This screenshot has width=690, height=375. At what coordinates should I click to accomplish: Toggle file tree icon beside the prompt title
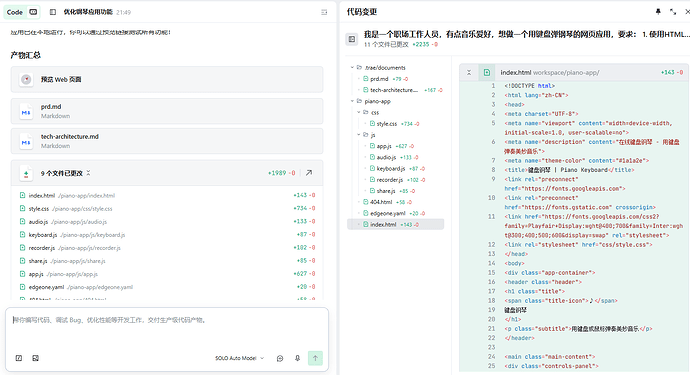[352, 39]
